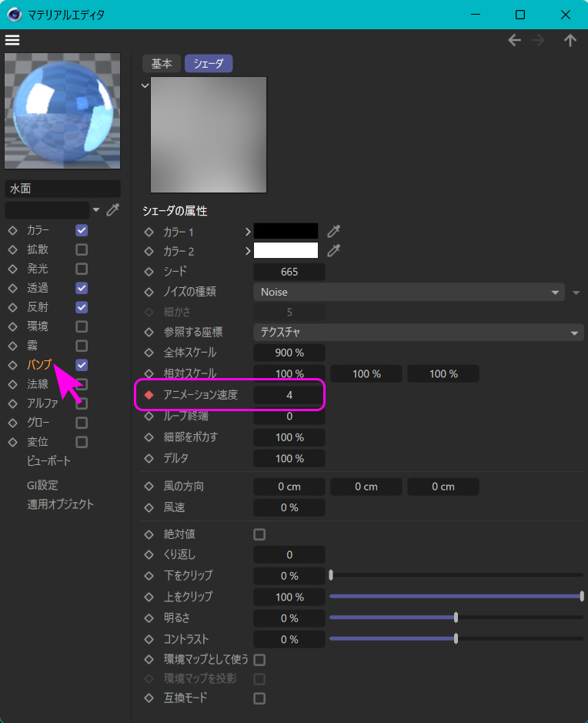Click the up arrow navigation icon
The image size is (588, 723).
click(x=570, y=41)
